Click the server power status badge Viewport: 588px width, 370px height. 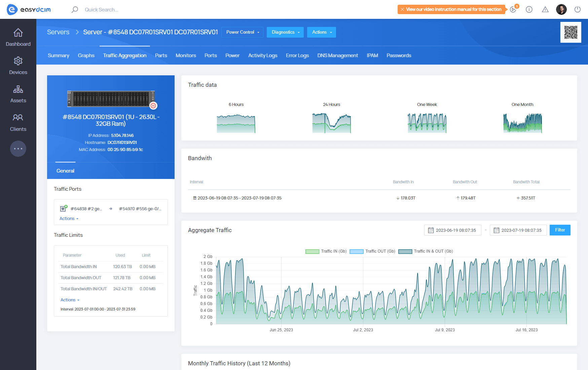tap(153, 106)
